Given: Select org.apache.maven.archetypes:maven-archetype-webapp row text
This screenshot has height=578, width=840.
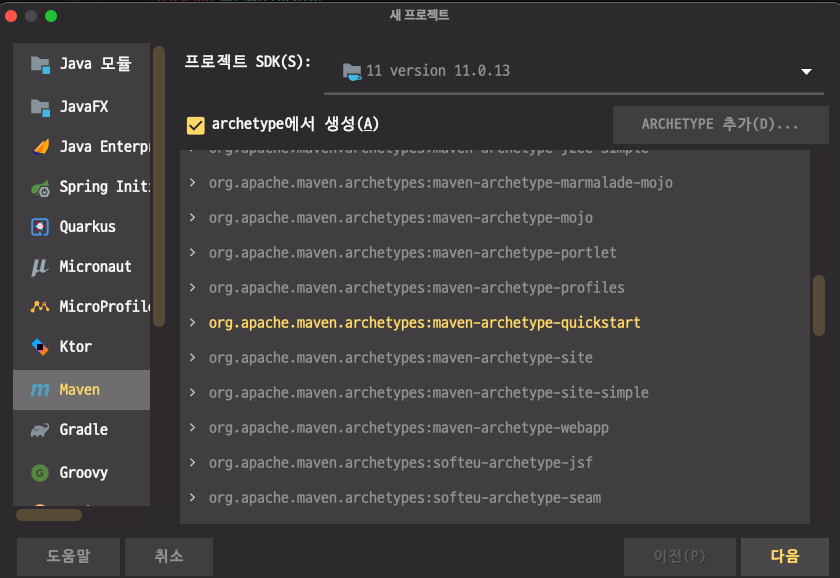Looking at the screenshot, I should 409,428.
